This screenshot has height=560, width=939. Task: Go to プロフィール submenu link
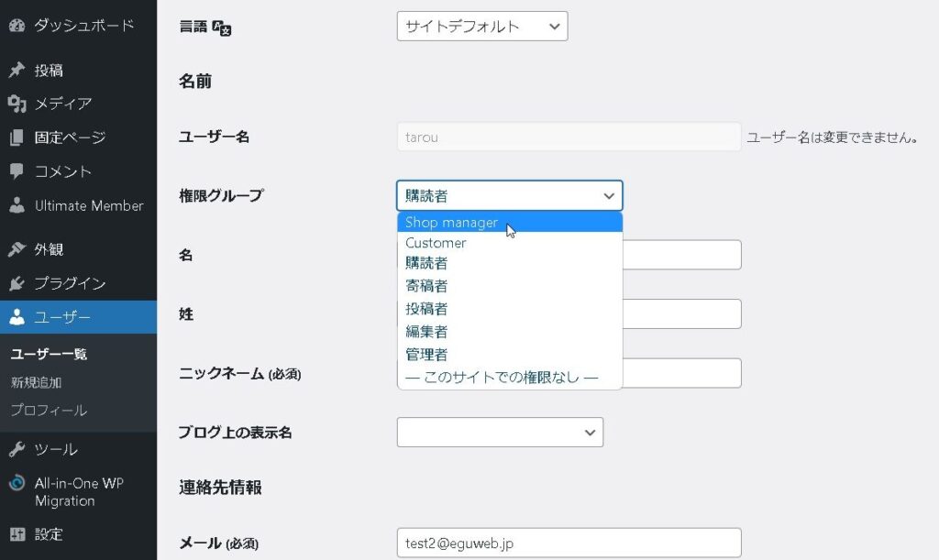pos(49,410)
